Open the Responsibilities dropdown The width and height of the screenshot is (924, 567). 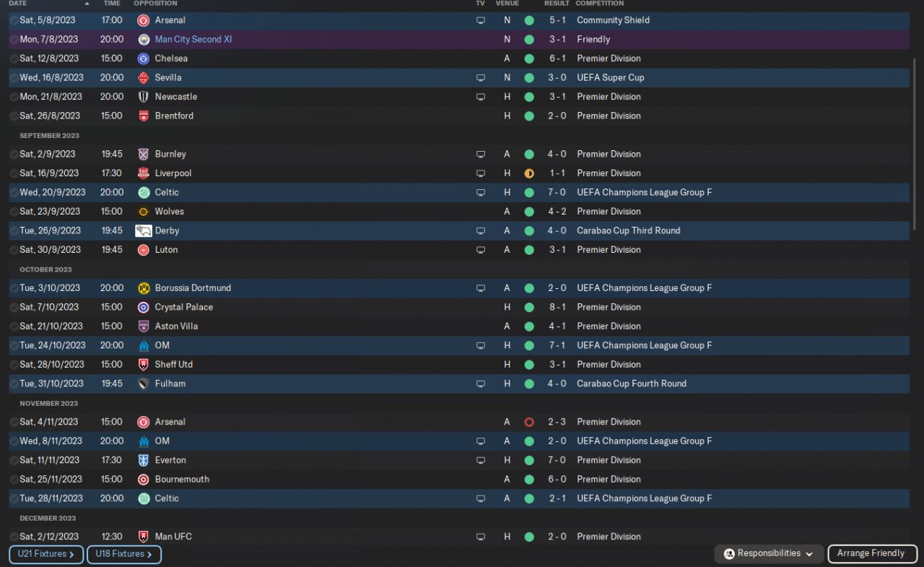769,554
